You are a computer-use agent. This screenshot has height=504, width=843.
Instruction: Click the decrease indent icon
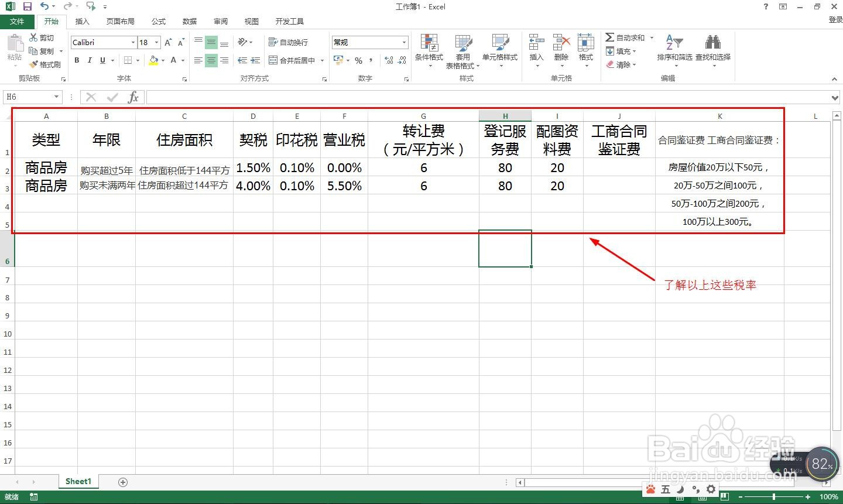243,60
